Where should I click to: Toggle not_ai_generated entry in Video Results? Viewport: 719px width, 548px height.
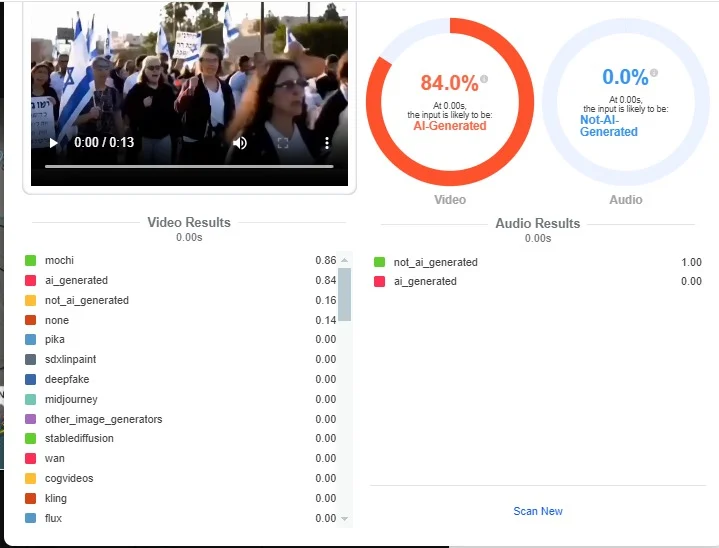tap(86, 300)
